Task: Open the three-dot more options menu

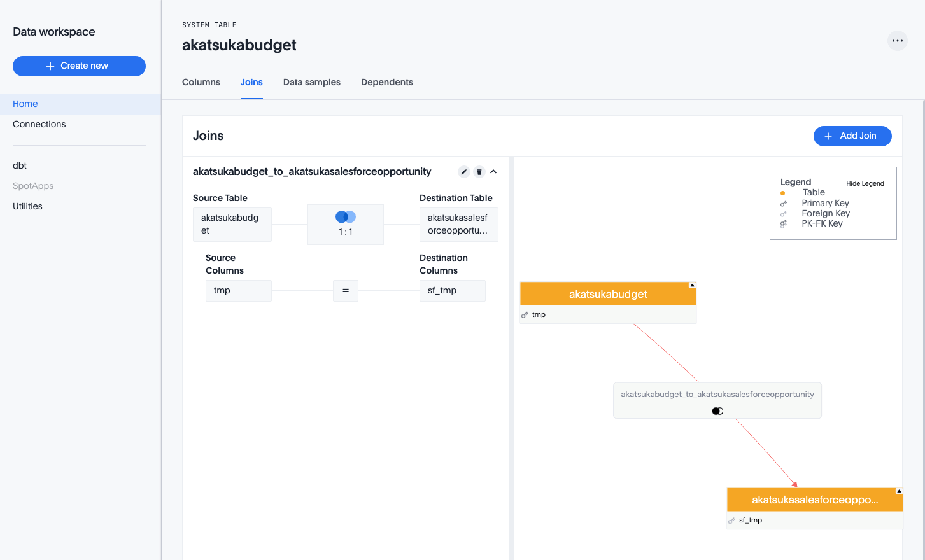Action: click(897, 41)
